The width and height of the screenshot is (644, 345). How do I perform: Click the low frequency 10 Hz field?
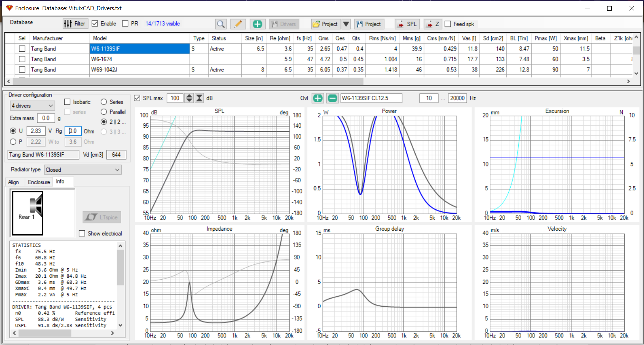429,98
